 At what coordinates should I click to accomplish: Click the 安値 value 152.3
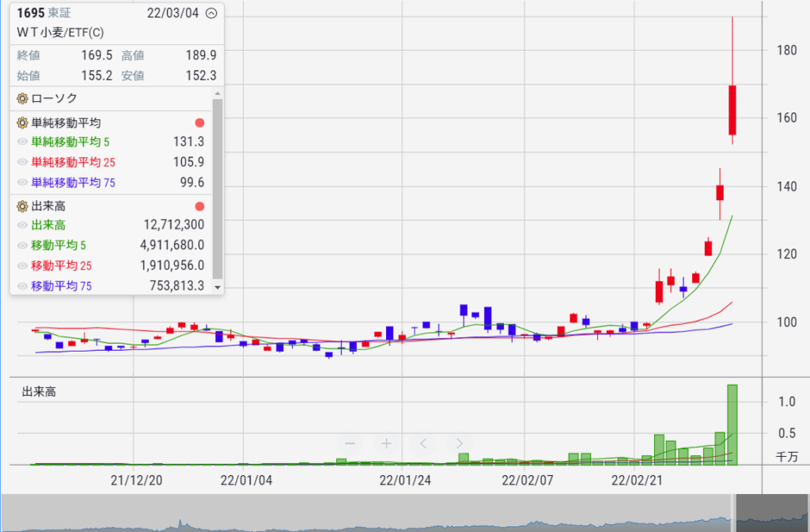[x=201, y=76]
